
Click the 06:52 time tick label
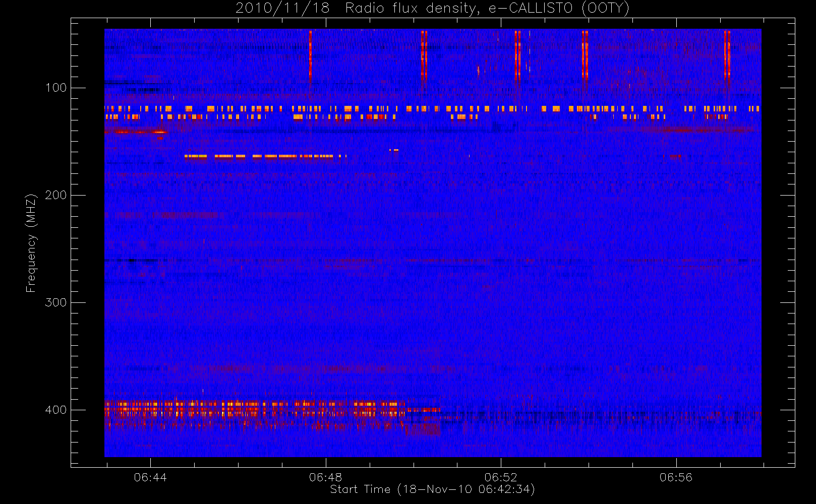click(501, 477)
